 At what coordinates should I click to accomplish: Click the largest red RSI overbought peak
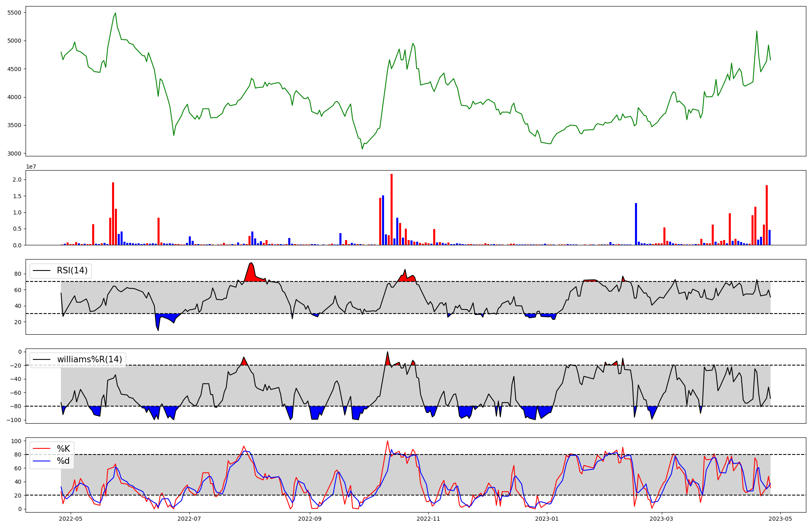(251, 272)
